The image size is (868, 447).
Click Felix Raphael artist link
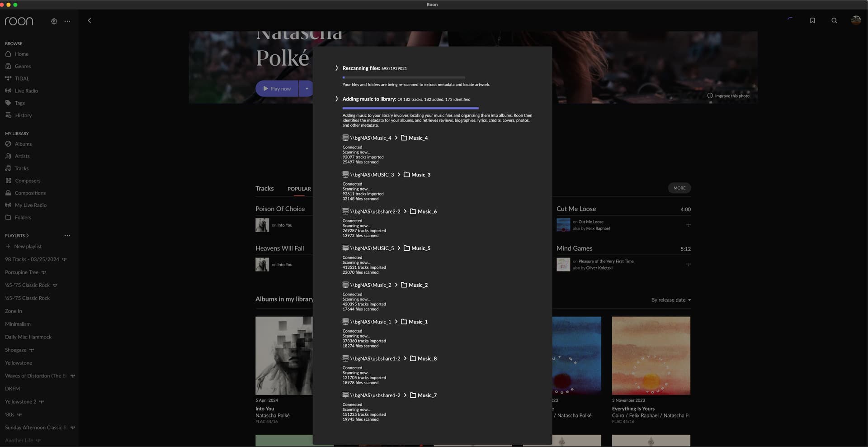(598, 228)
